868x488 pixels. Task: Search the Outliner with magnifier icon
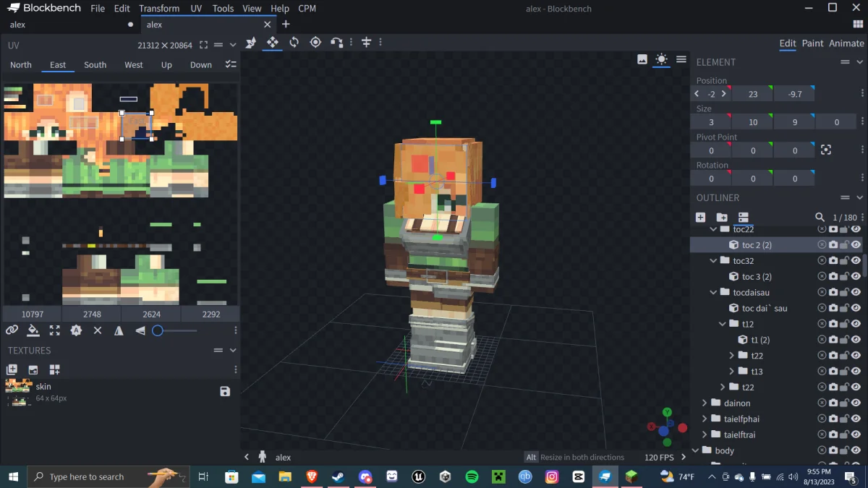(820, 217)
